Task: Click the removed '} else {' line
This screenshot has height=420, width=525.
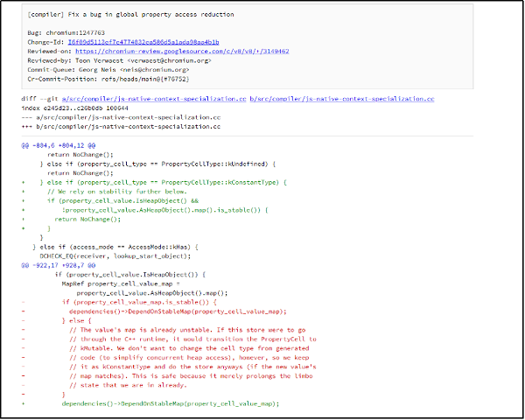Action: tap(77, 321)
